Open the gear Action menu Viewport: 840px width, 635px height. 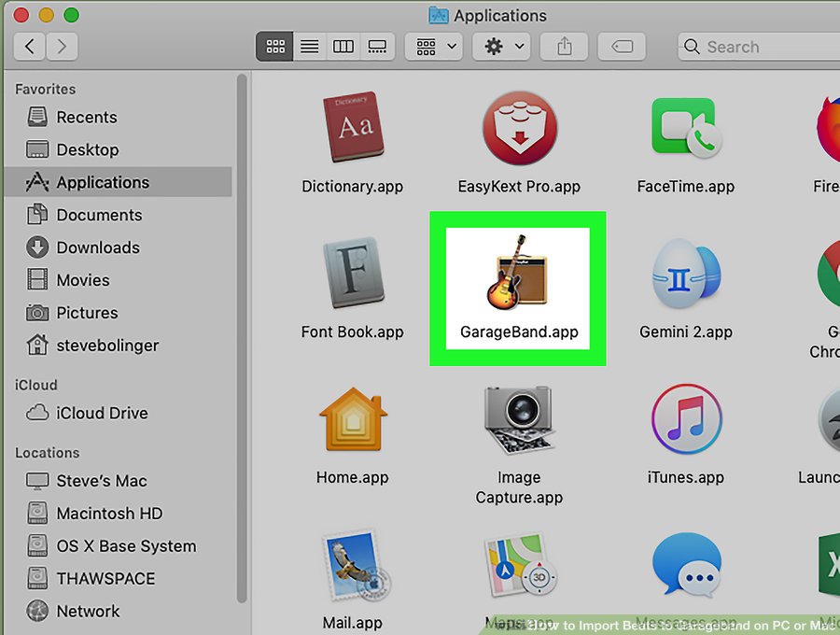501,47
